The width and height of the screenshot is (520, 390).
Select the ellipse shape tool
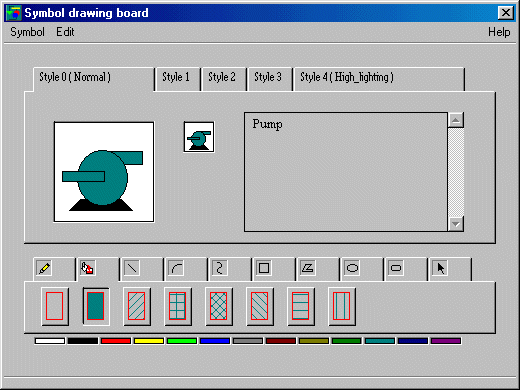pyautogui.click(x=352, y=268)
